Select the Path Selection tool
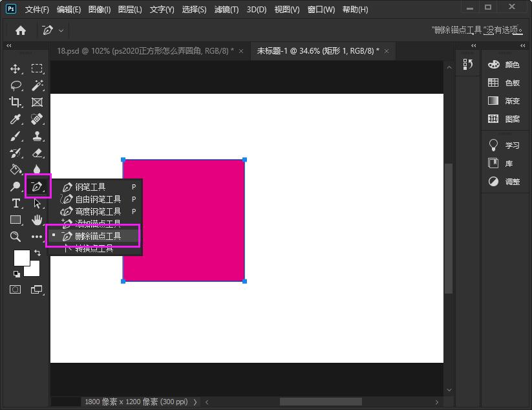 (37, 203)
